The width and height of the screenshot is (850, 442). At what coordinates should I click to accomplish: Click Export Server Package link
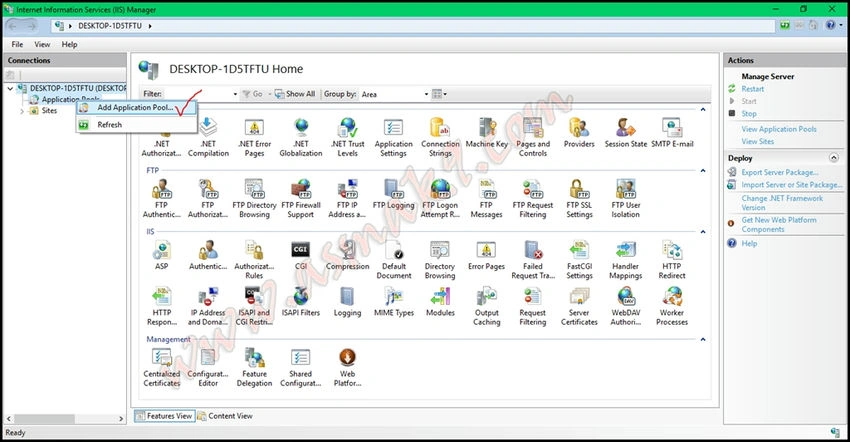click(x=780, y=172)
